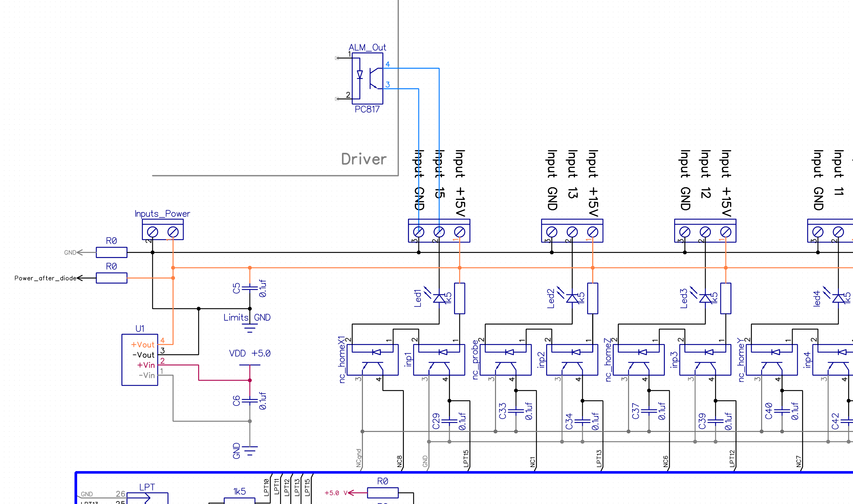The height and width of the screenshot is (504, 853).
Task: Select the inp1 optocoupler symbol
Action: 439,360
